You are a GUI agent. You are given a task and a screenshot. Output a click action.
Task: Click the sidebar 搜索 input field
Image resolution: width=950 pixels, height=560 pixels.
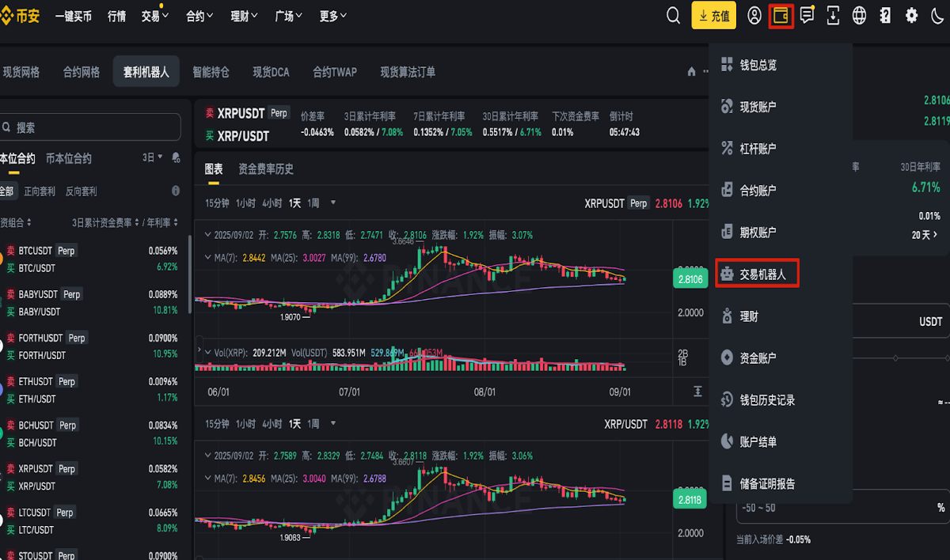91,127
